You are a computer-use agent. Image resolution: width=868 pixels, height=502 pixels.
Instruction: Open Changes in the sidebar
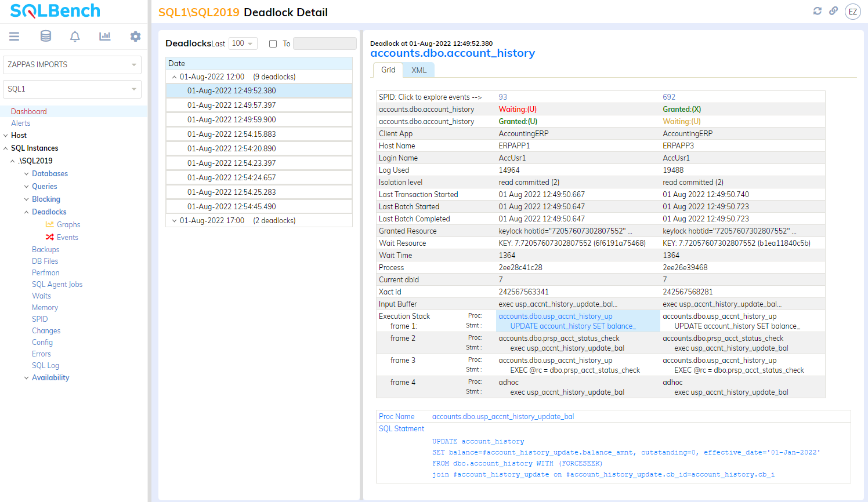[46, 330]
